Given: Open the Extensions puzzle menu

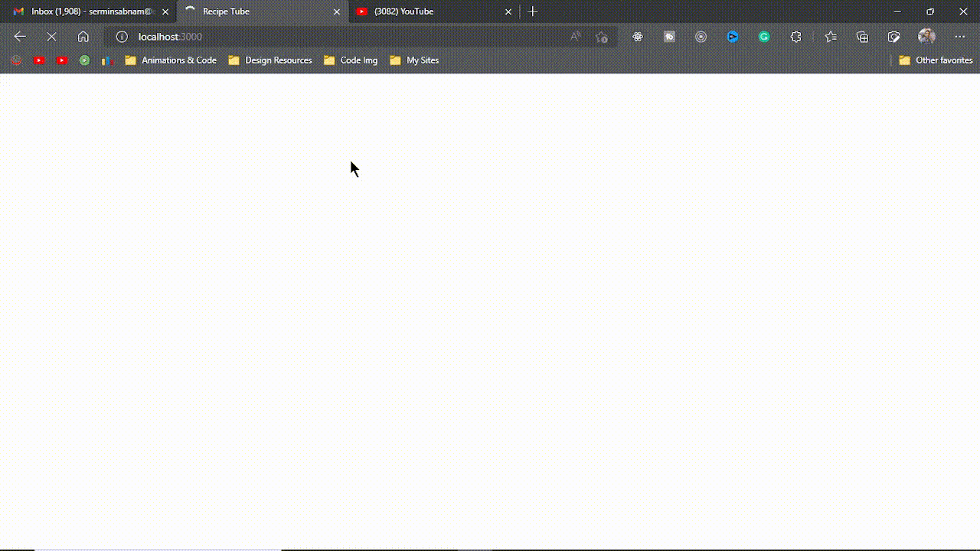Looking at the screenshot, I should [x=796, y=37].
